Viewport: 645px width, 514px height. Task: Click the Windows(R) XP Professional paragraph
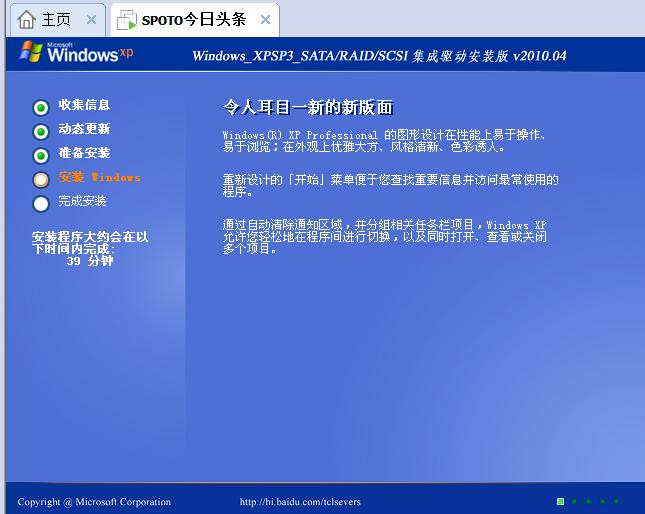pyautogui.click(x=384, y=141)
